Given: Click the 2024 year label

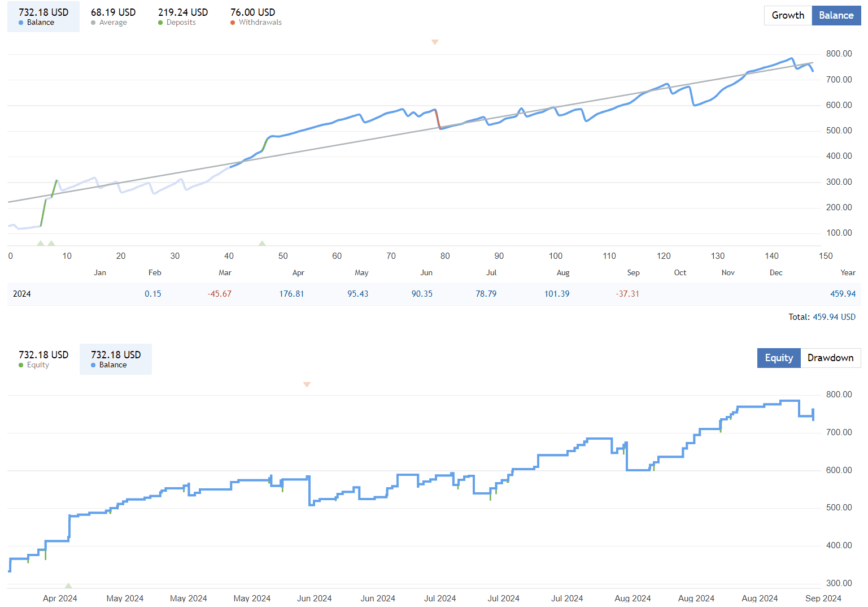Looking at the screenshot, I should pyautogui.click(x=22, y=294).
